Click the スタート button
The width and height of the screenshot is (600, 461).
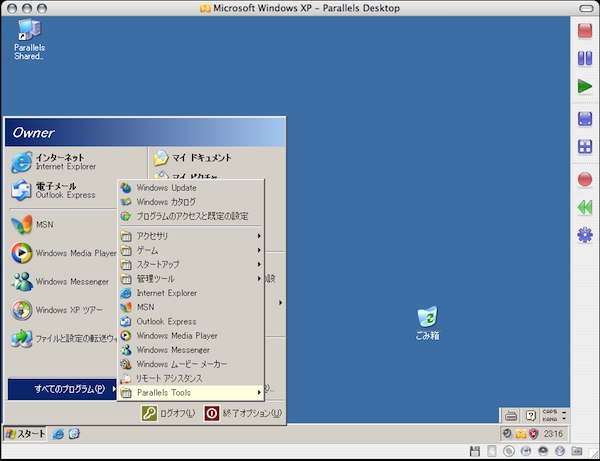click(25, 434)
